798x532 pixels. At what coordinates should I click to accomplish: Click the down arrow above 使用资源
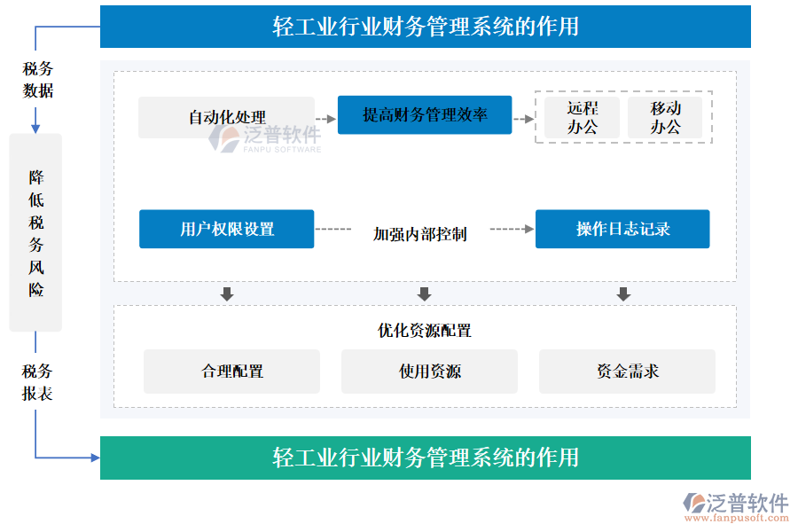(424, 293)
